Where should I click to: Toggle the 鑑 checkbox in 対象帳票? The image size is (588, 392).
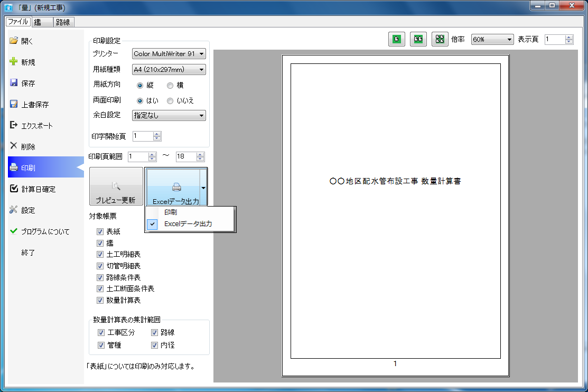(100, 243)
